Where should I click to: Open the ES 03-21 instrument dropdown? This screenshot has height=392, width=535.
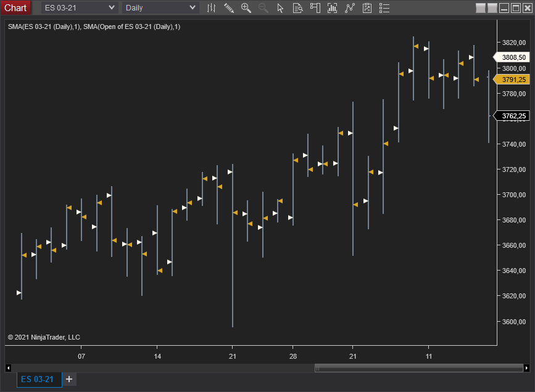(x=80, y=8)
